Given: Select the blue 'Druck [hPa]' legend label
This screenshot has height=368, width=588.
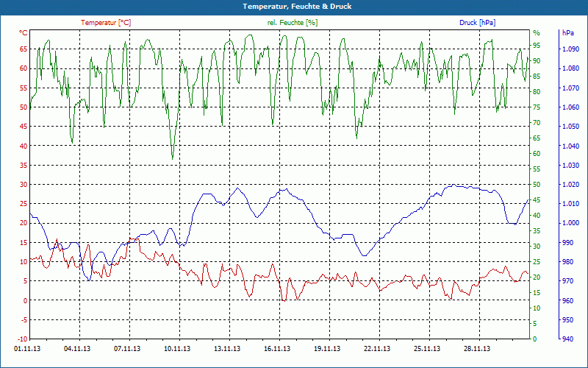Looking at the screenshot, I should click(477, 23).
